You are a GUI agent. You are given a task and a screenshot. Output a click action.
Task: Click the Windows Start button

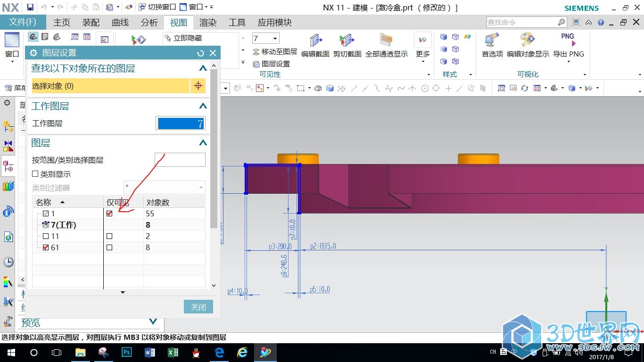point(11,352)
